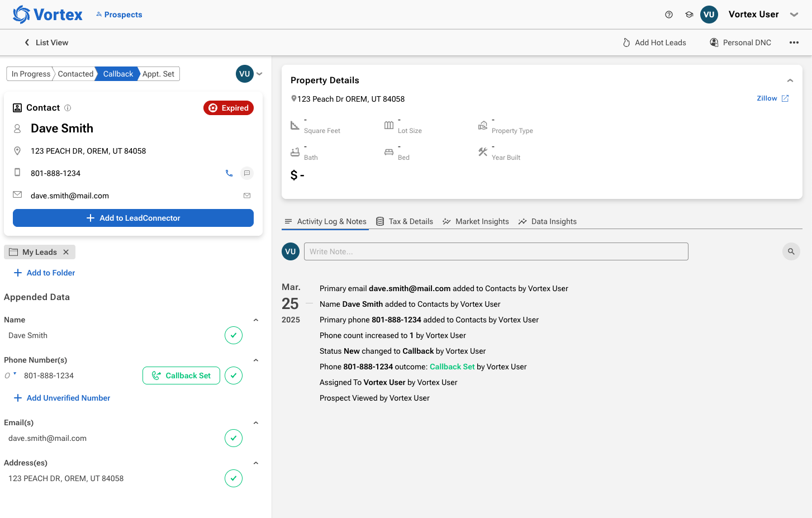Image resolution: width=812 pixels, height=518 pixels.
Task: Select the Callback status step
Action: point(118,74)
